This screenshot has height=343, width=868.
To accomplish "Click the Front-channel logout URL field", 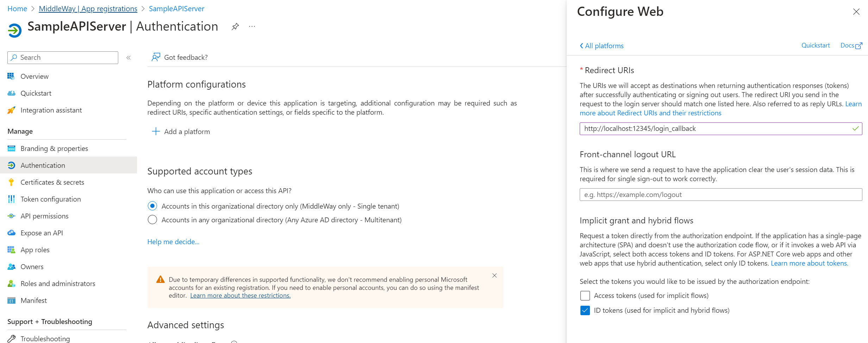I will pos(721,195).
